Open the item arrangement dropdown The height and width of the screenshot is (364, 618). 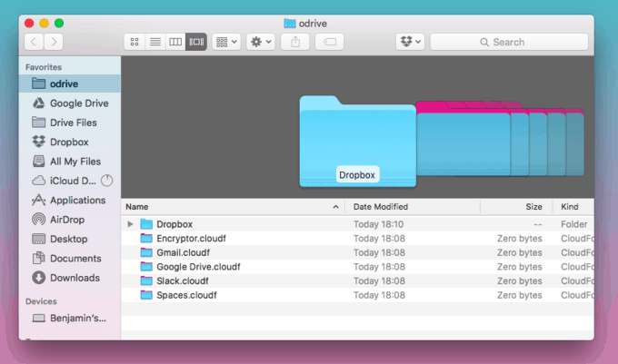[226, 42]
